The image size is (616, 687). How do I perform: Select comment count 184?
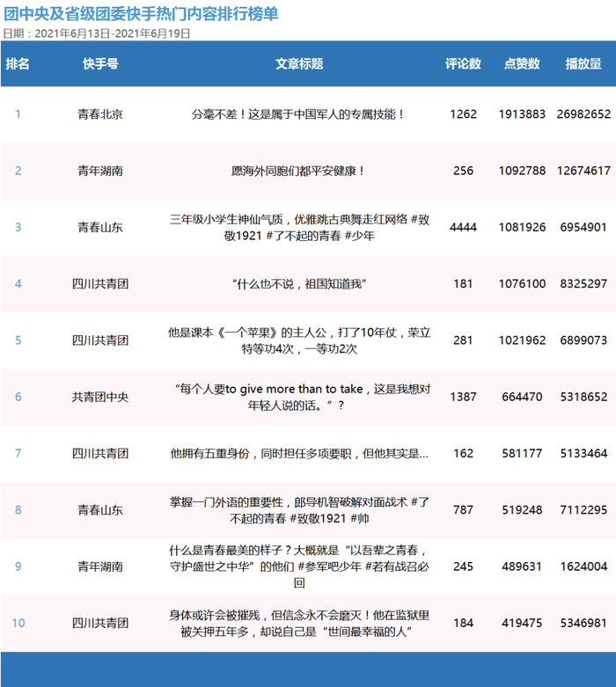tap(463, 623)
